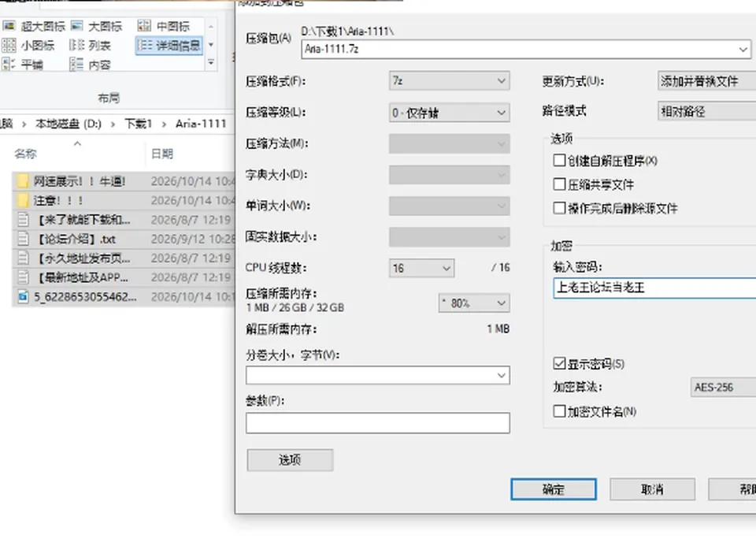756x546 pixels.
Task: Open the CPU 线程数 dropdown
Action: 421,268
